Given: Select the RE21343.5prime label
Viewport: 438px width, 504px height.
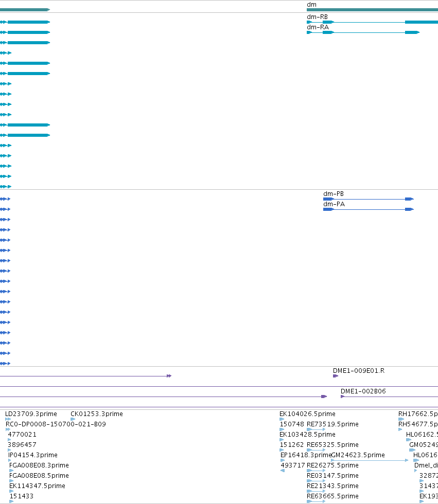Looking at the screenshot, I should click(332, 485).
